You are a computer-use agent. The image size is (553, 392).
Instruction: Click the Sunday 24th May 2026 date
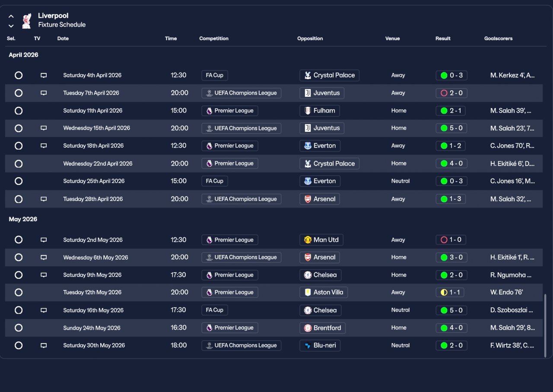pyautogui.click(x=92, y=328)
